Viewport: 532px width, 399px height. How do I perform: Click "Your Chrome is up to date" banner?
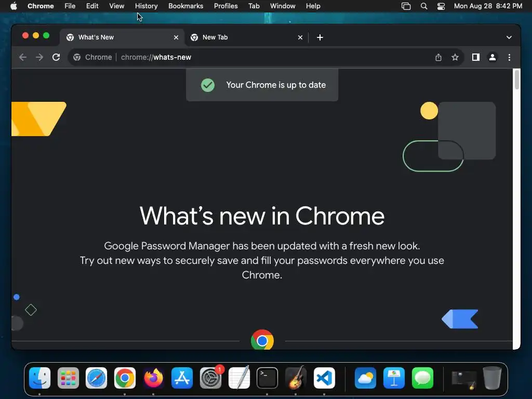click(x=262, y=85)
